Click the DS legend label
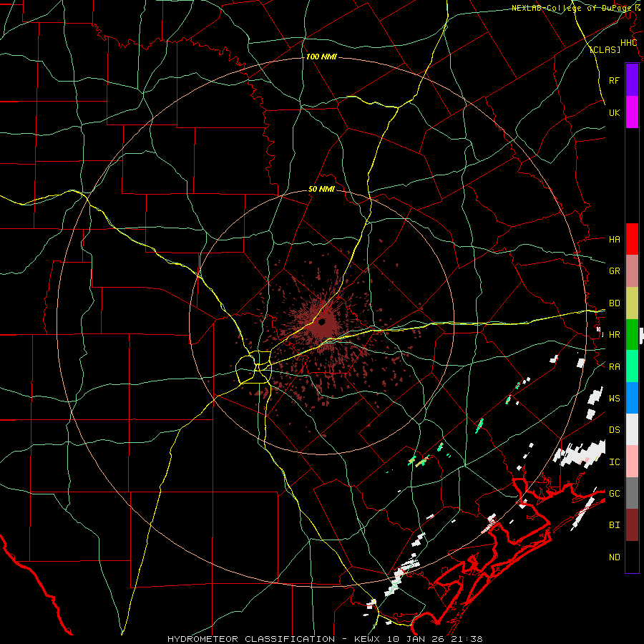644x644 pixels. tap(614, 429)
